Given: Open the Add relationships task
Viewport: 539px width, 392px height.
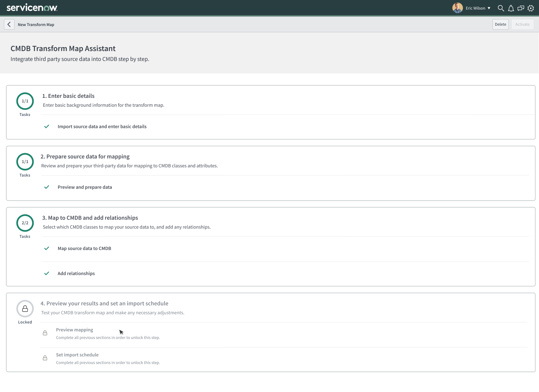Looking at the screenshot, I should pyautogui.click(x=76, y=273).
